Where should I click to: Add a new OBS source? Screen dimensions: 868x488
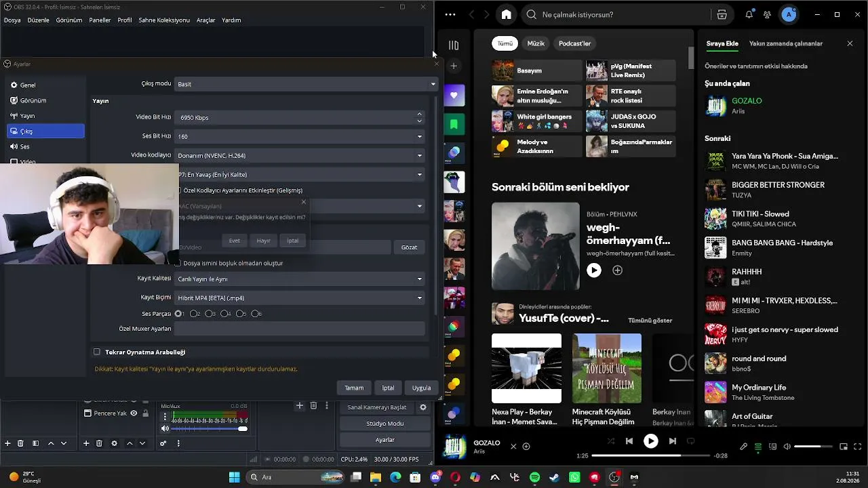coord(86,443)
